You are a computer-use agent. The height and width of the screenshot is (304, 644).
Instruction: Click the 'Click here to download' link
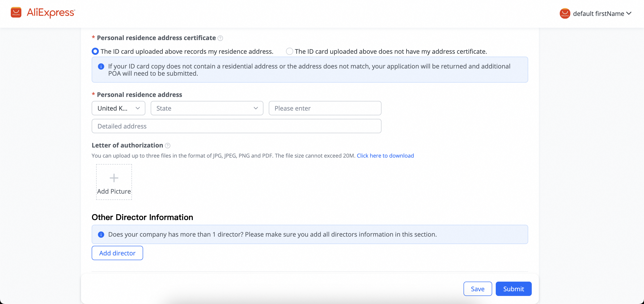385,156
